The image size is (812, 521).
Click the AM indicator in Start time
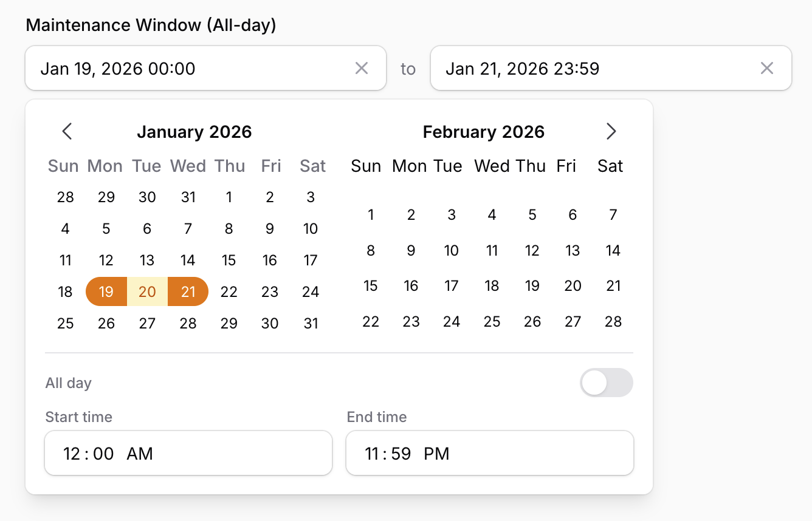[x=139, y=453]
